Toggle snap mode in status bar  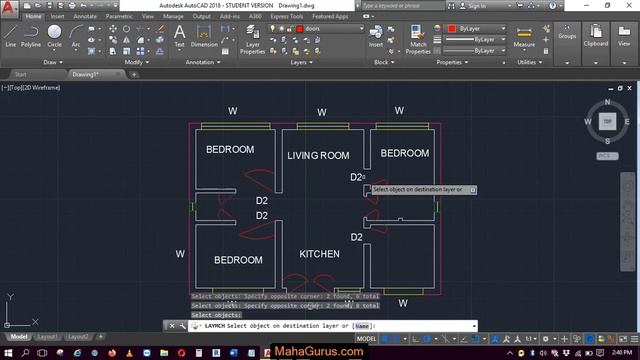396,339
